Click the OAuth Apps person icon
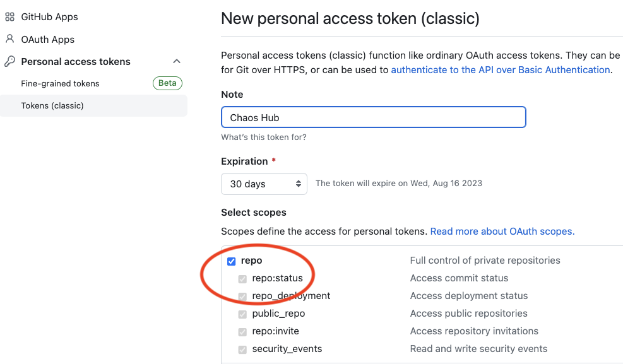This screenshot has height=364, width=623. tap(9, 39)
